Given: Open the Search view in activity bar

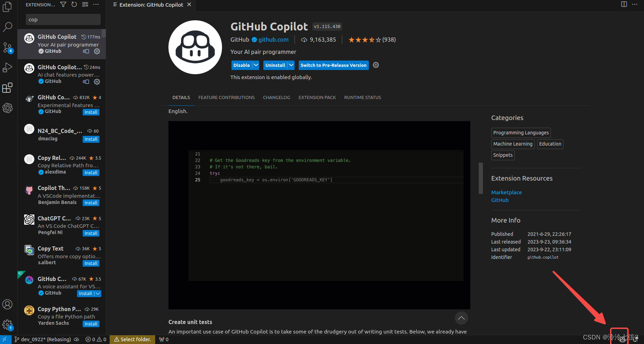Looking at the screenshot, I should click(7, 27).
